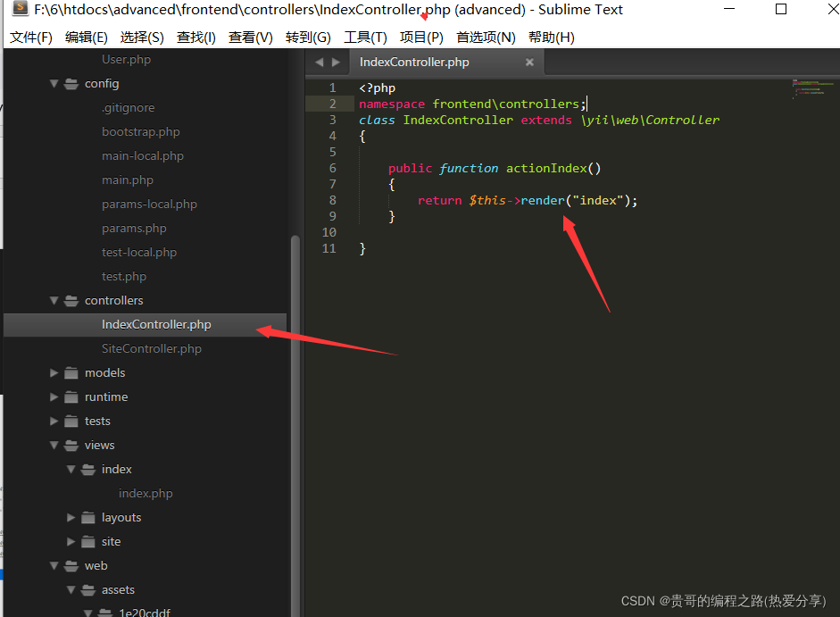Expand the models folder
Viewport: 840px width, 617px height.
click(54, 373)
